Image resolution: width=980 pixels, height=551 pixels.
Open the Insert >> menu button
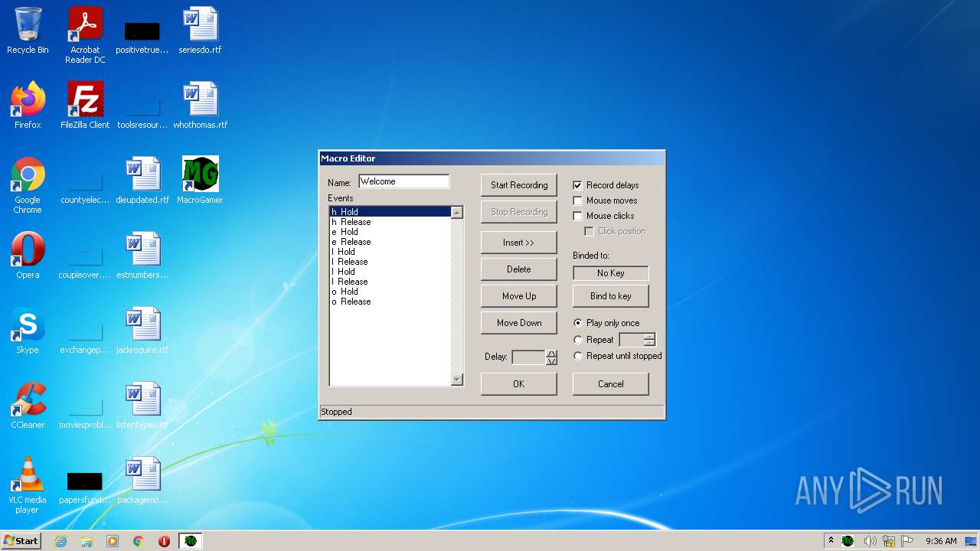point(519,243)
